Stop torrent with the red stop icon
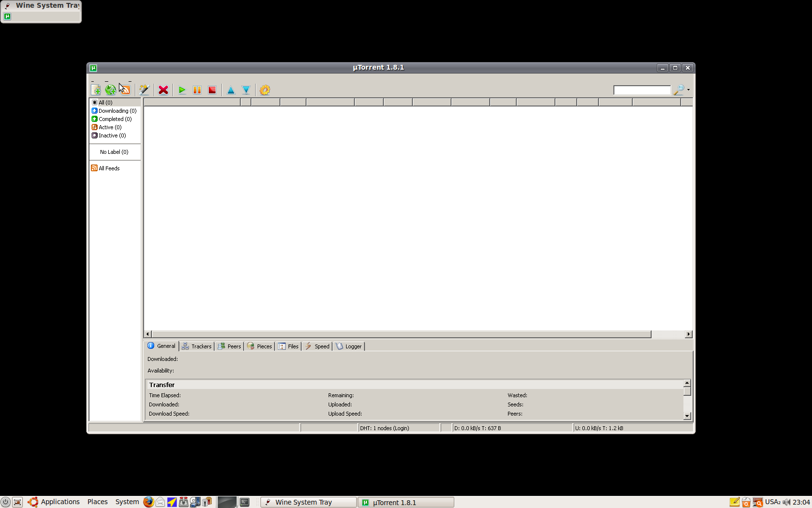812x508 pixels. pyautogui.click(x=212, y=90)
